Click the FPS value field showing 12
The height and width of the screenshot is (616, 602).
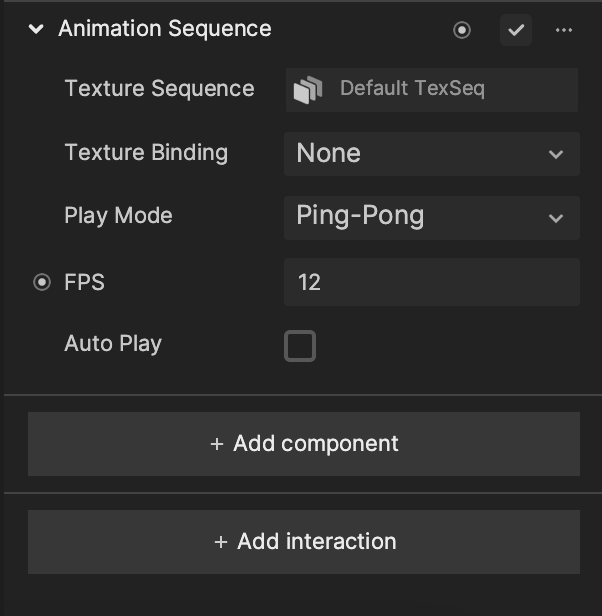[432, 282]
